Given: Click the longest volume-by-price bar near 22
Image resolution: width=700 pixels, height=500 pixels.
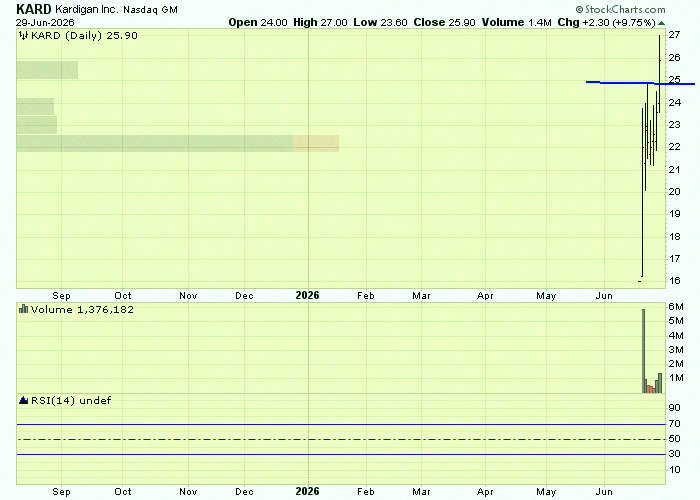Looking at the screenshot, I should pos(178,143).
